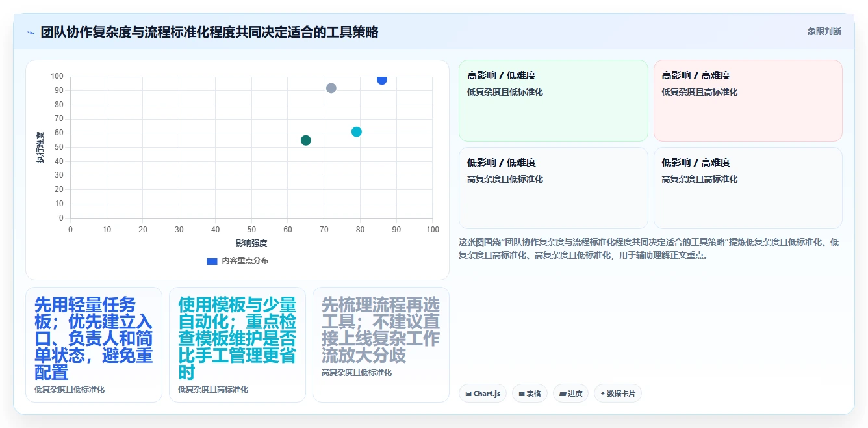Click 低复杂度且低标准化 in the green quadrant card
Viewport: 868px width, 428px height.
point(505,92)
